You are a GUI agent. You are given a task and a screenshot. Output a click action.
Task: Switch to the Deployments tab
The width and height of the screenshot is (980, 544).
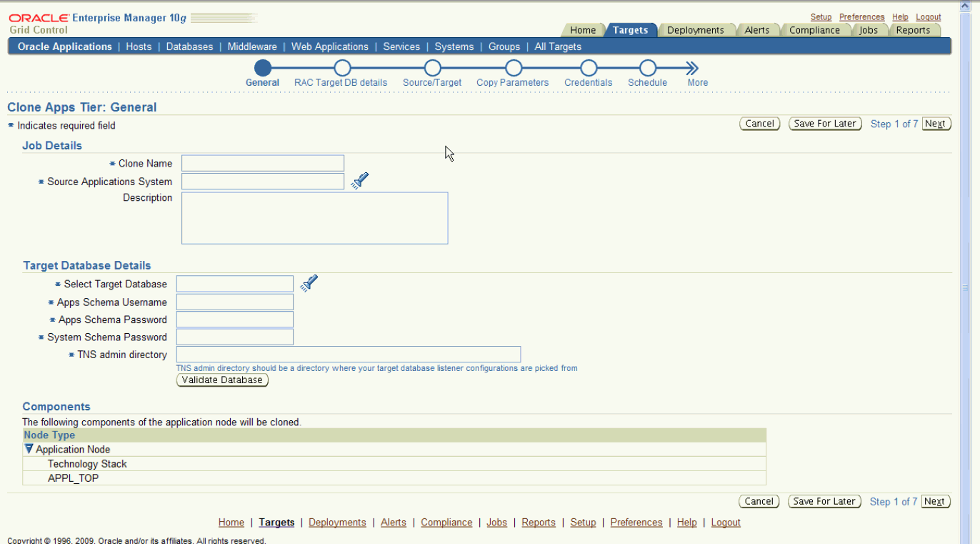coord(696,30)
